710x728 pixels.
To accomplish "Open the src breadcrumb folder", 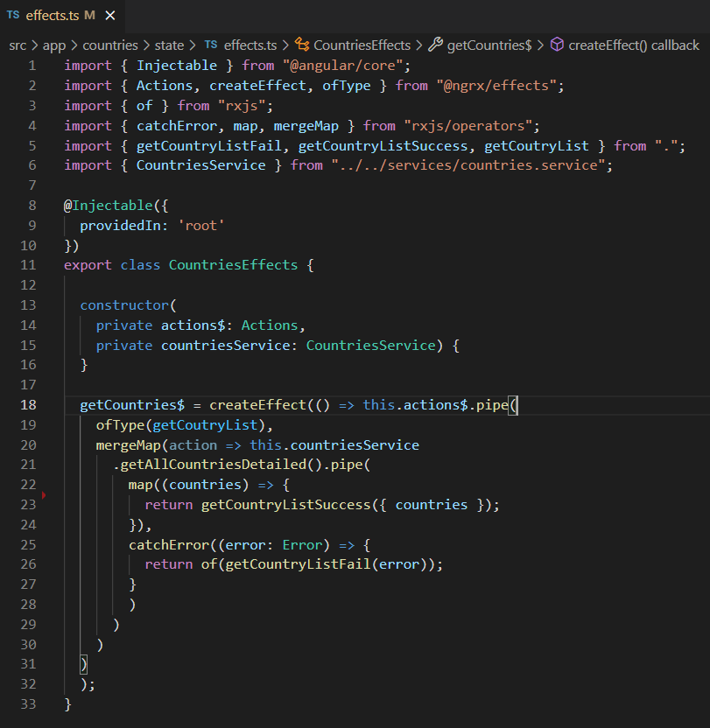I will click(18, 45).
